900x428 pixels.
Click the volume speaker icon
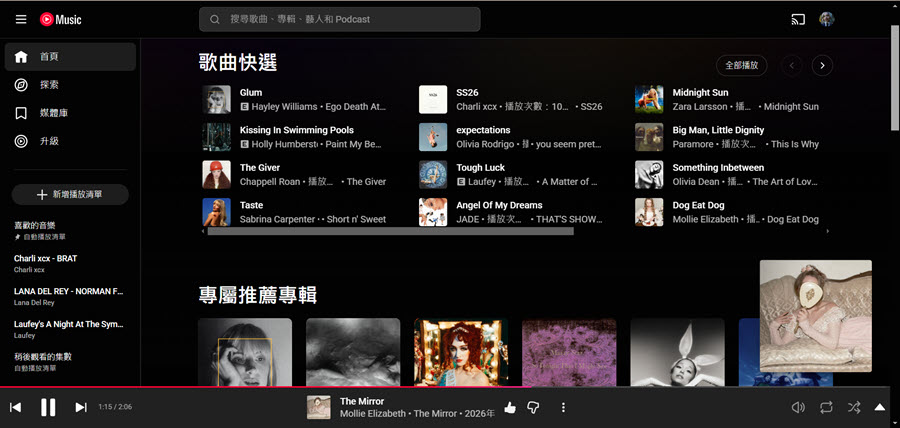pos(798,407)
